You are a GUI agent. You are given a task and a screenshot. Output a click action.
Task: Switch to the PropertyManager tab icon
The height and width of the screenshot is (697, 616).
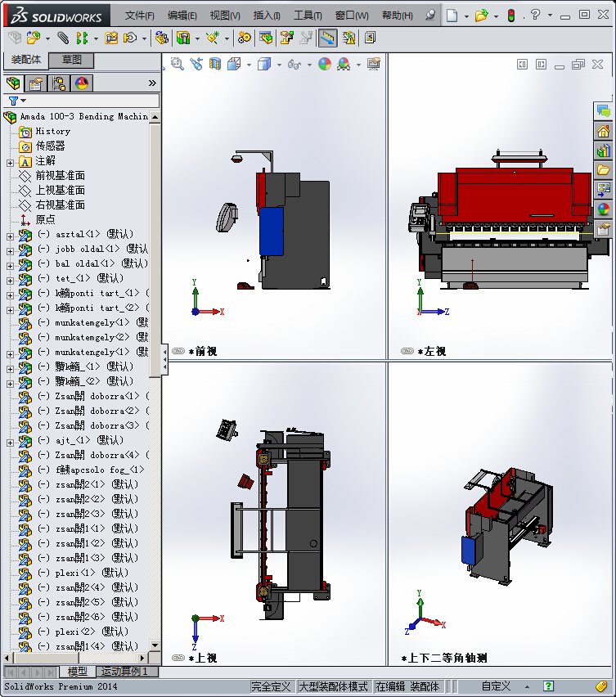35,83
